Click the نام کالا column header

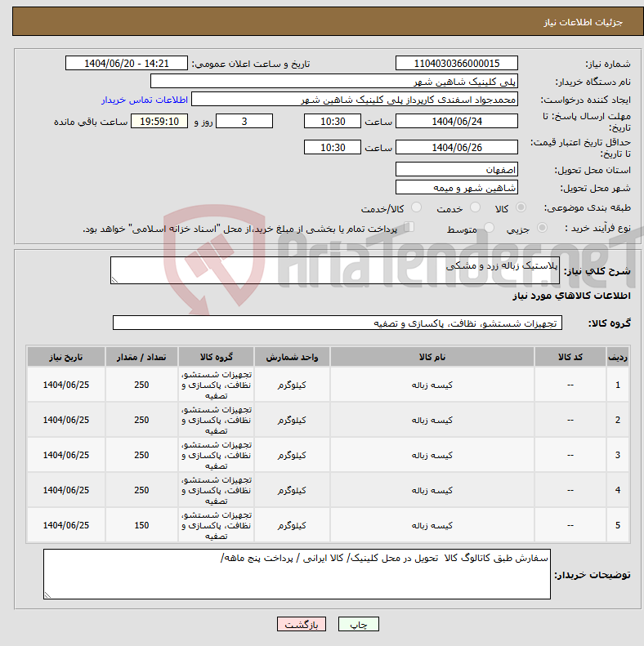(432, 357)
